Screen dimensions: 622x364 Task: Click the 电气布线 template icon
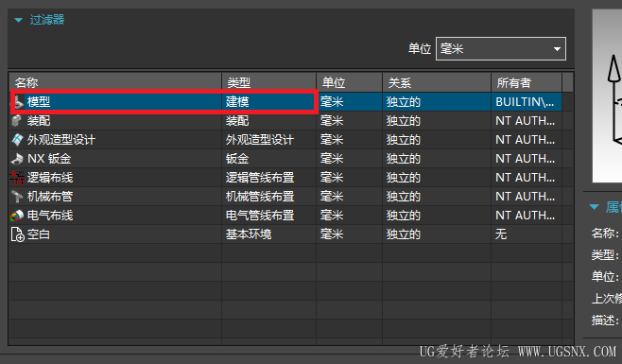click(17, 216)
